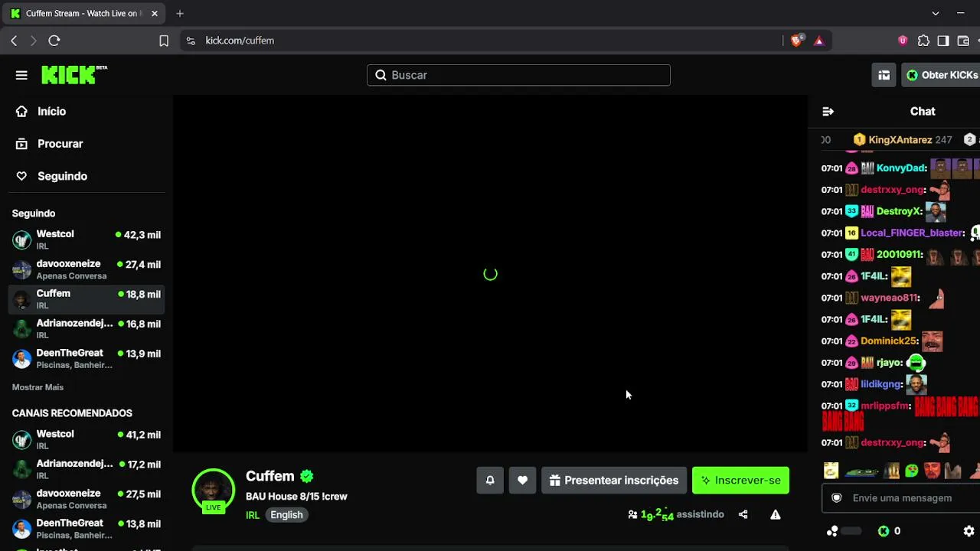Click the site info icon in address bar
The width and height of the screenshot is (980, 551).
click(191, 41)
